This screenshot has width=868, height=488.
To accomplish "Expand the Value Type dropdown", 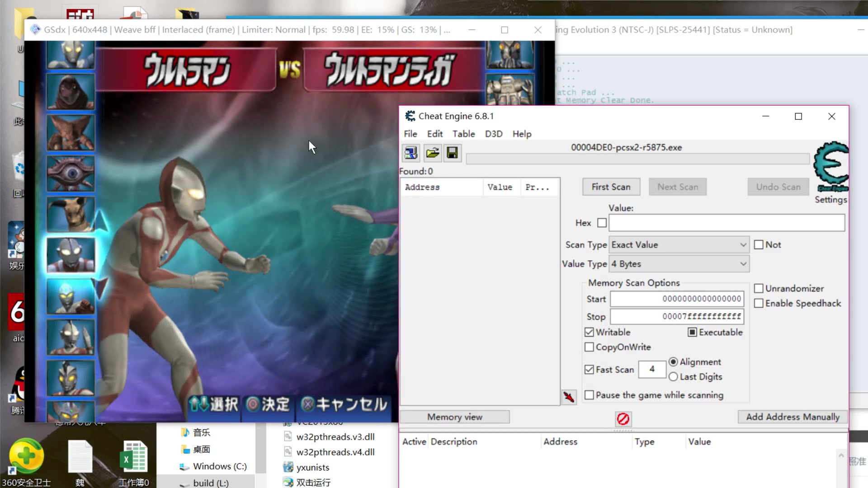I will point(679,264).
